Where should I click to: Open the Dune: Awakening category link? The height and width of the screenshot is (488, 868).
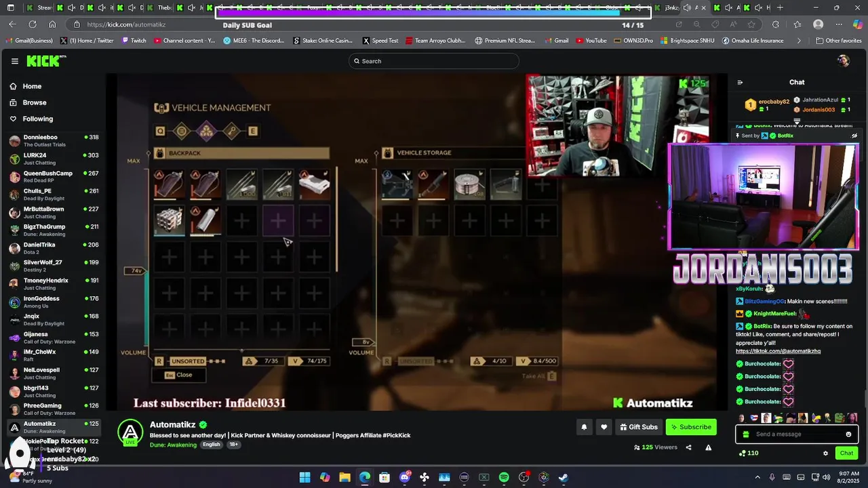click(x=173, y=445)
